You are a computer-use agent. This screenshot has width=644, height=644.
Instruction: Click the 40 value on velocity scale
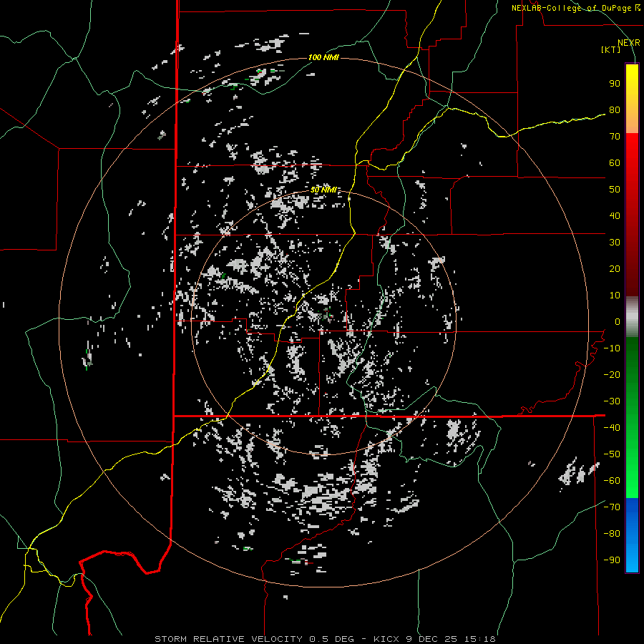click(x=615, y=216)
